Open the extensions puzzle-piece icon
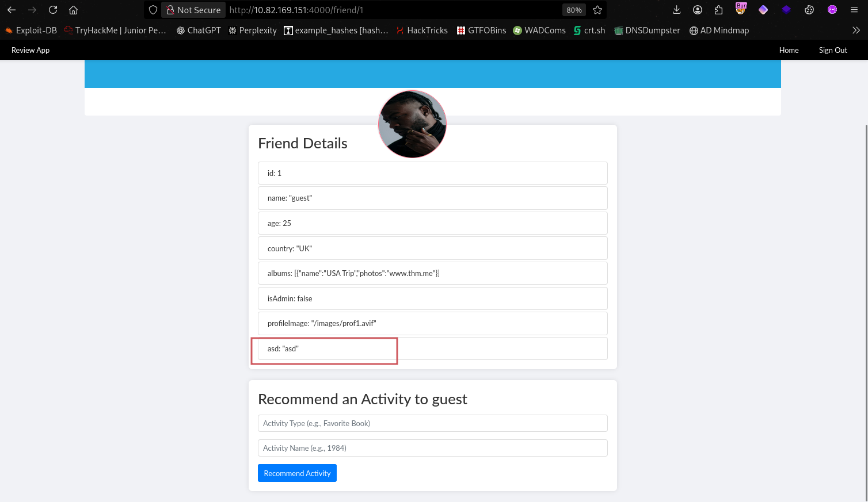This screenshot has height=502, width=868. [x=718, y=10]
